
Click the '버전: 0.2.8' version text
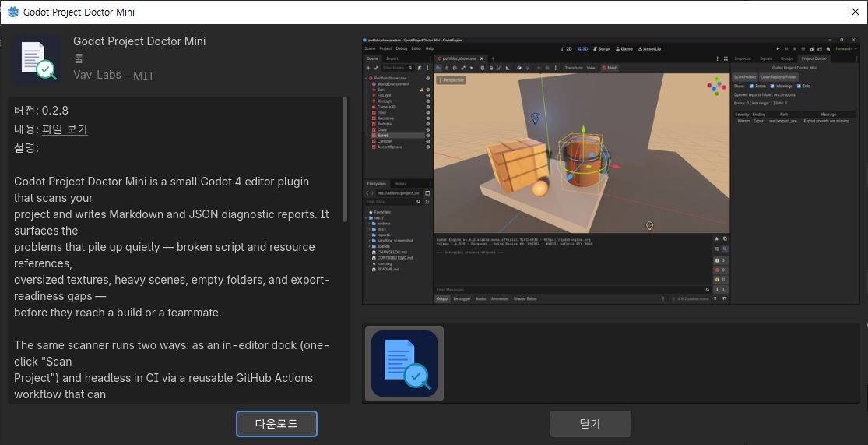pyautogui.click(x=41, y=111)
